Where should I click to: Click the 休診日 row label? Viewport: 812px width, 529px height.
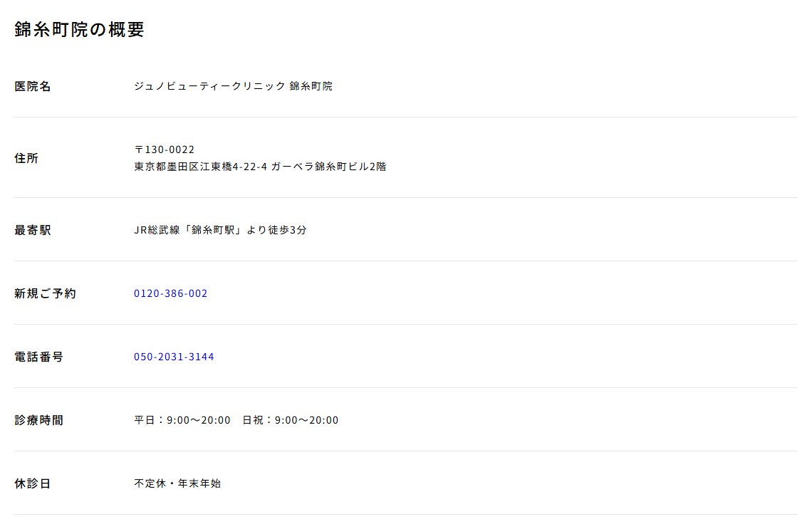pos(33,484)
